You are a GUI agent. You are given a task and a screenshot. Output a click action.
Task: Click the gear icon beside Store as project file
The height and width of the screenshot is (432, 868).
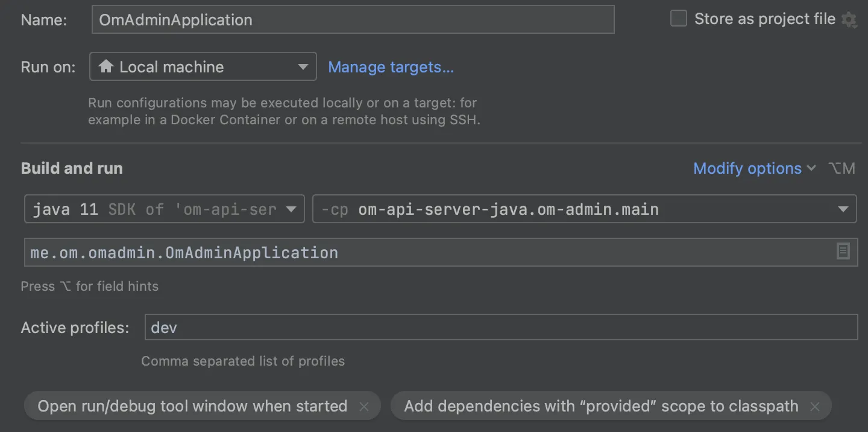coord(849,20)
